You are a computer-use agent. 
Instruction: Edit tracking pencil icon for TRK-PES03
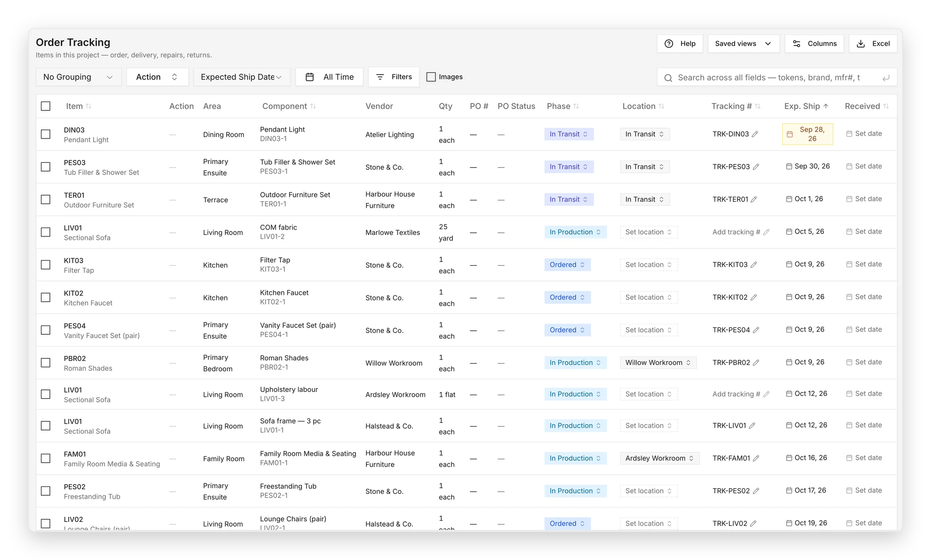(756, 167)
